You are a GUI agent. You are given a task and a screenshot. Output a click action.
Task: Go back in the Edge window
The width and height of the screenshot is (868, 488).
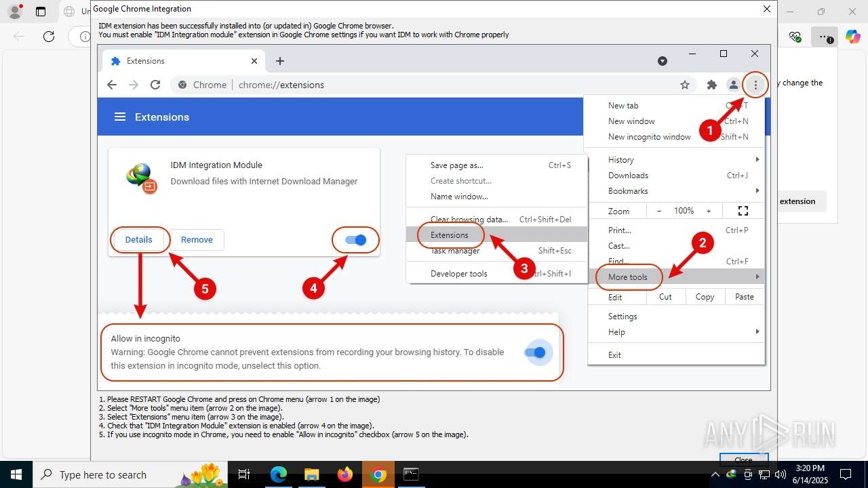click(19, 37)
